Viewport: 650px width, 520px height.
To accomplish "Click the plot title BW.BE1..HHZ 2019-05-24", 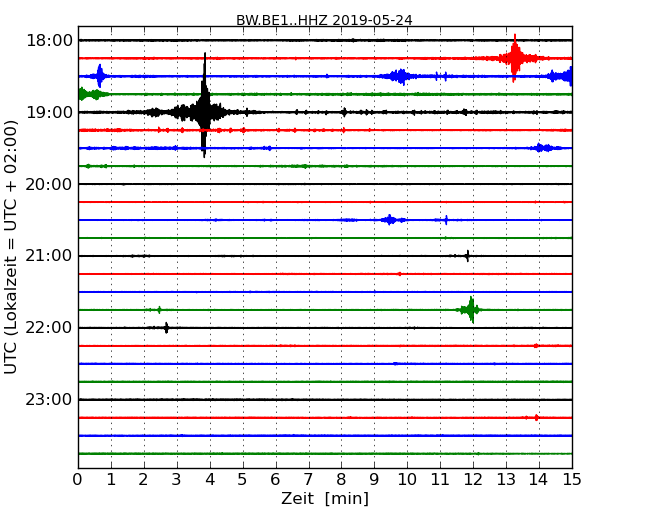I will pos(324,20).
